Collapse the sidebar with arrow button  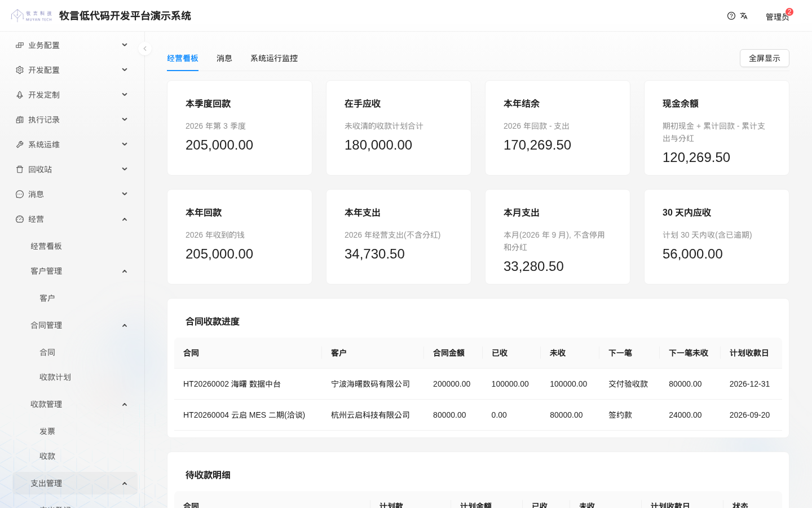[x=145, y=49]
